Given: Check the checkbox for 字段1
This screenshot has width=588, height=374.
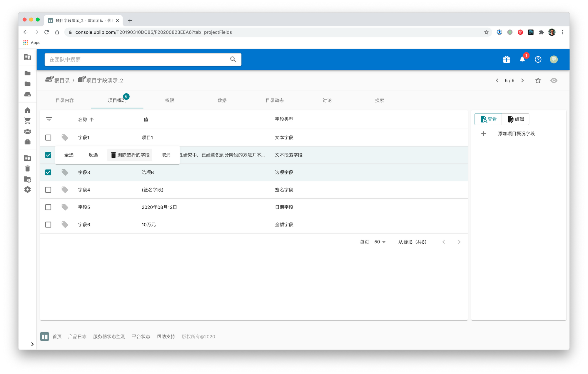Looking at the screenshot, I should click(48, 137).
